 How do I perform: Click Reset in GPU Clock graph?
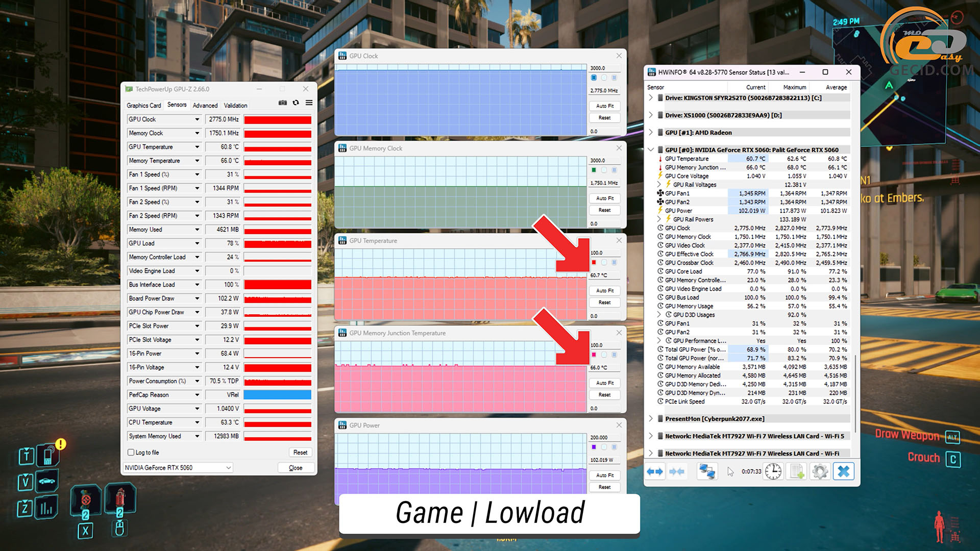point(605,118)
